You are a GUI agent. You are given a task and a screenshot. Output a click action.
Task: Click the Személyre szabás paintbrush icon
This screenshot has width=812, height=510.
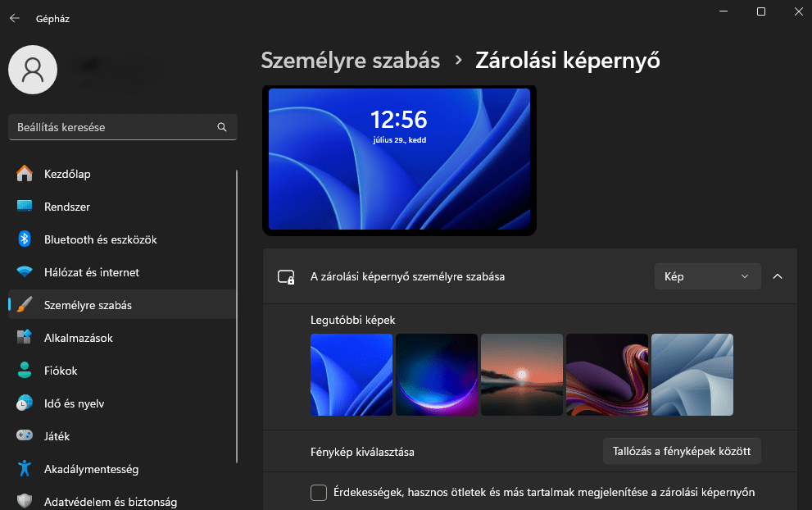[25, 305]
